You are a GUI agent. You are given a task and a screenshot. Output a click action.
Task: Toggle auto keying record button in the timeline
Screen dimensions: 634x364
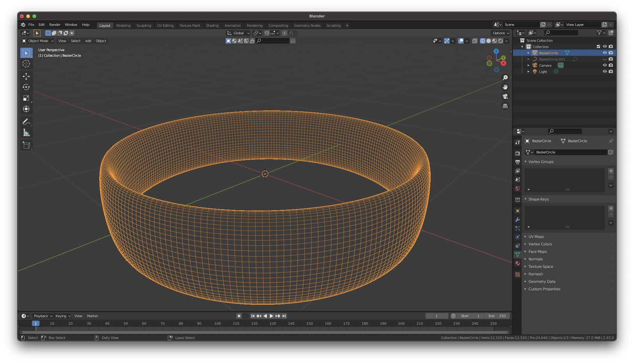click(x=239, y=316)
